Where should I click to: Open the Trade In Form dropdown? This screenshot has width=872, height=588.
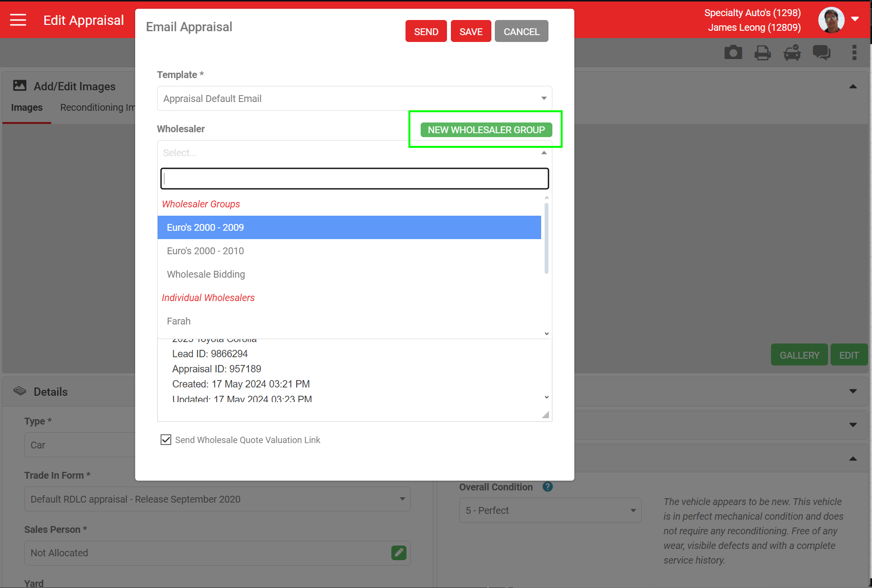(x=218, y=499)
